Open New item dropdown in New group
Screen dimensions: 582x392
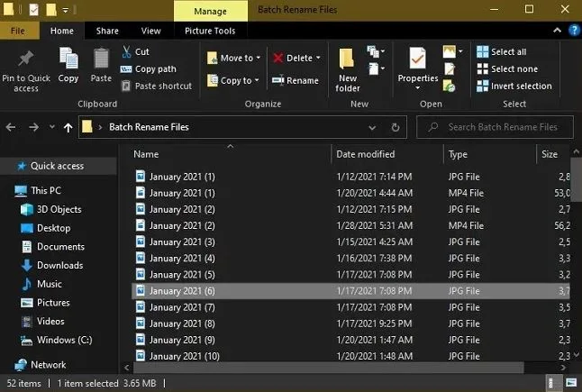[x=376, y=51]
